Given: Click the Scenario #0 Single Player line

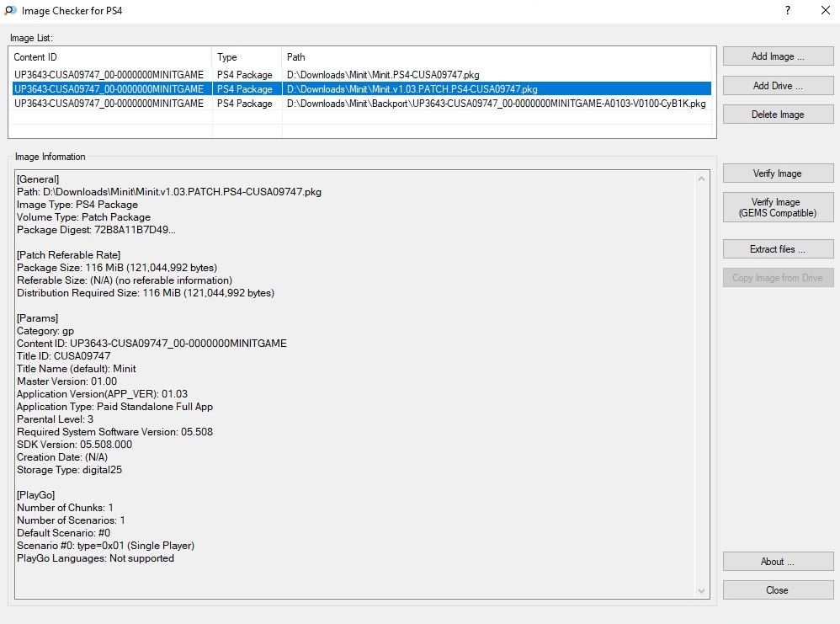Looking at the screenshot, I should (x=105, y=545).
